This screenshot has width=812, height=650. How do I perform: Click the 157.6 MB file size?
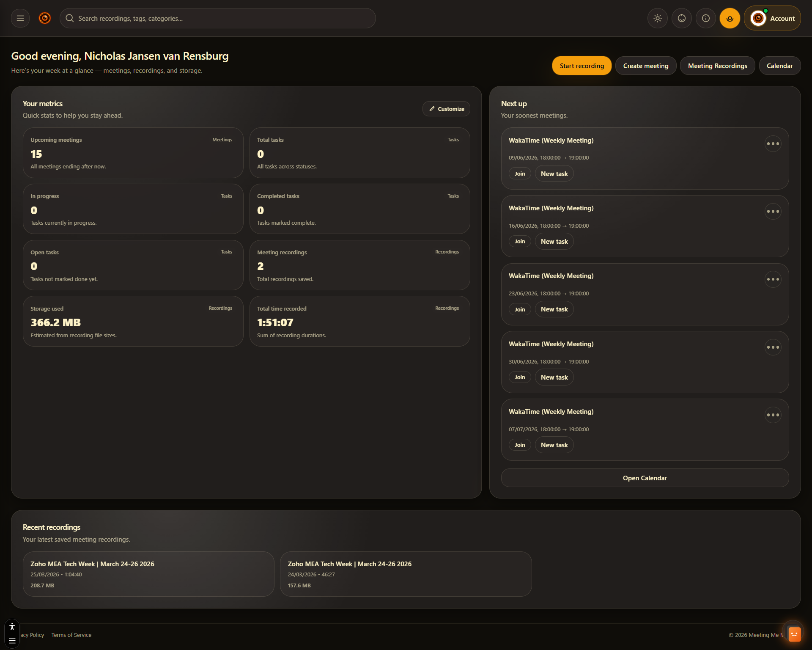[299, 585]
